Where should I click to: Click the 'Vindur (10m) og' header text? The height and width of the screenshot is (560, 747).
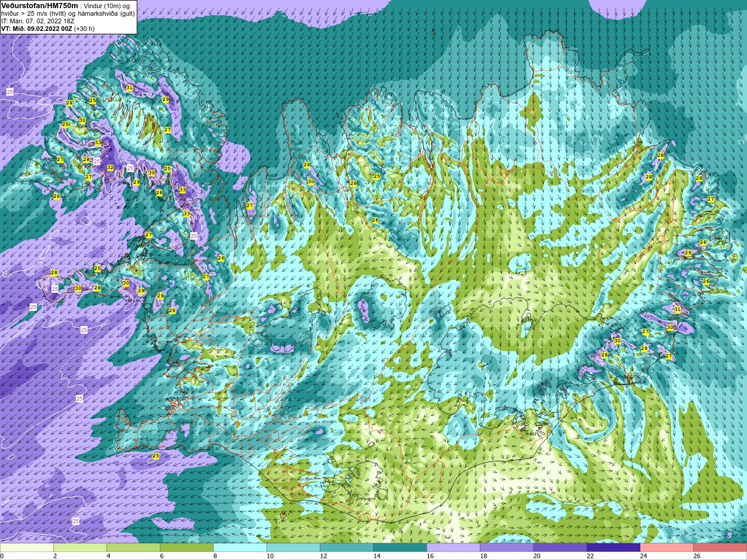click(x=107, y=6)
